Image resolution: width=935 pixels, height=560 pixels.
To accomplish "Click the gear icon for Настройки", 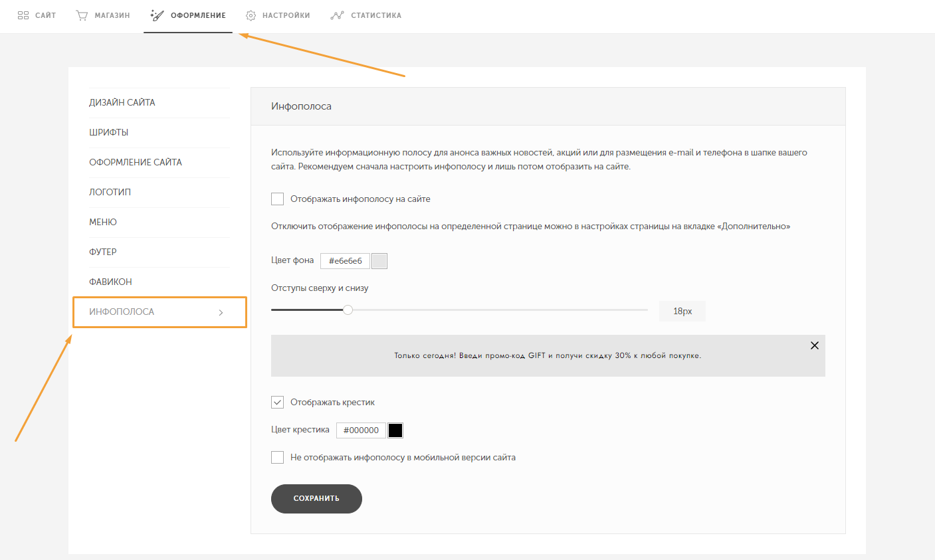I will pos(251,15).
